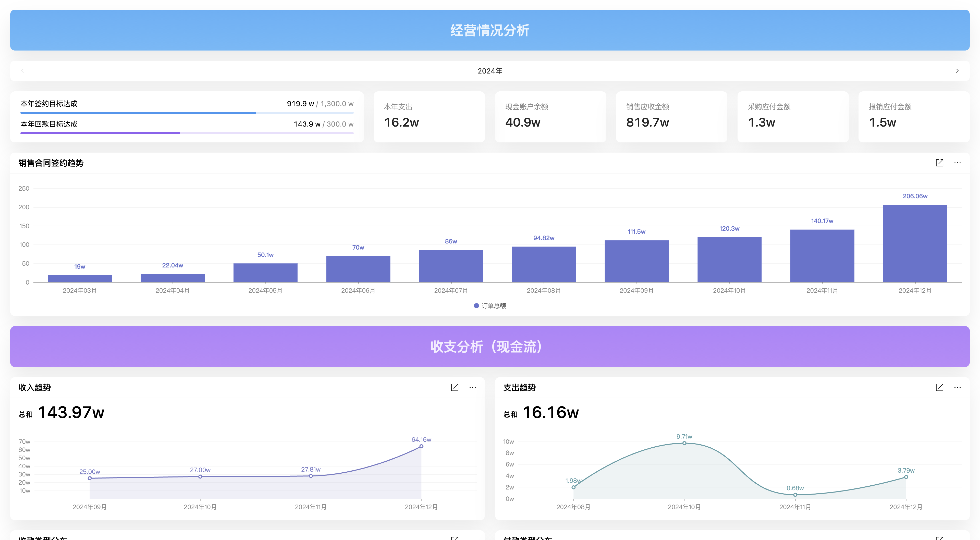Open more options menu for 支出趋势

957,387
